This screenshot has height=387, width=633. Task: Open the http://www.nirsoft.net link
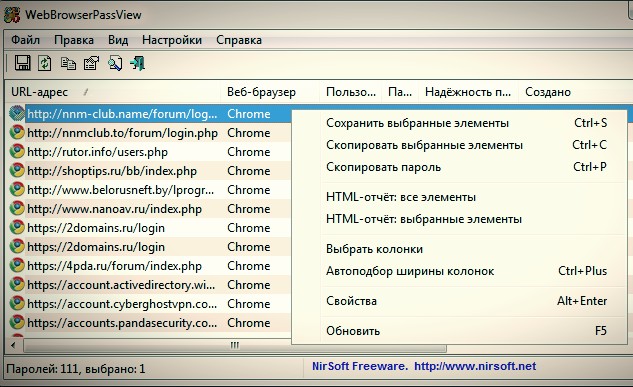475,366
